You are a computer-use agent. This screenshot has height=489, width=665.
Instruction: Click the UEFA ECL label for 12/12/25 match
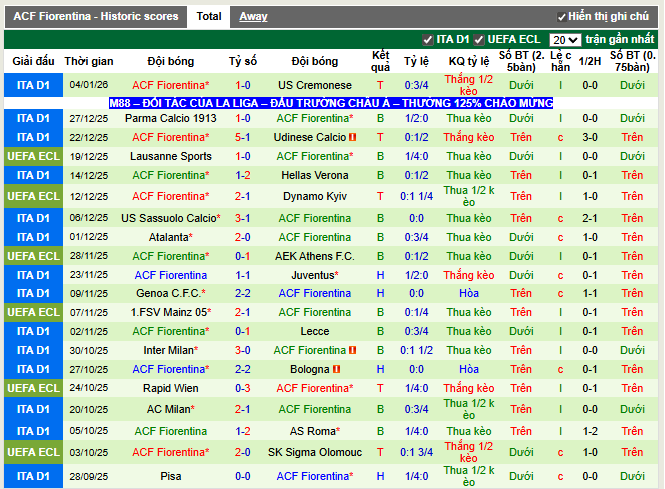tap(34, 196)
